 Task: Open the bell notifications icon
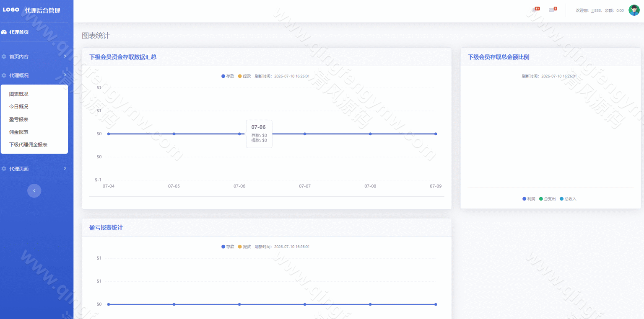click(x=535, y=10)
